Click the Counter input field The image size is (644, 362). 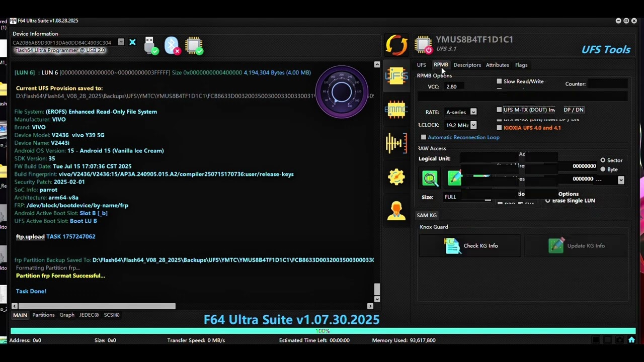pyautogui.click(x=607, y=84)
